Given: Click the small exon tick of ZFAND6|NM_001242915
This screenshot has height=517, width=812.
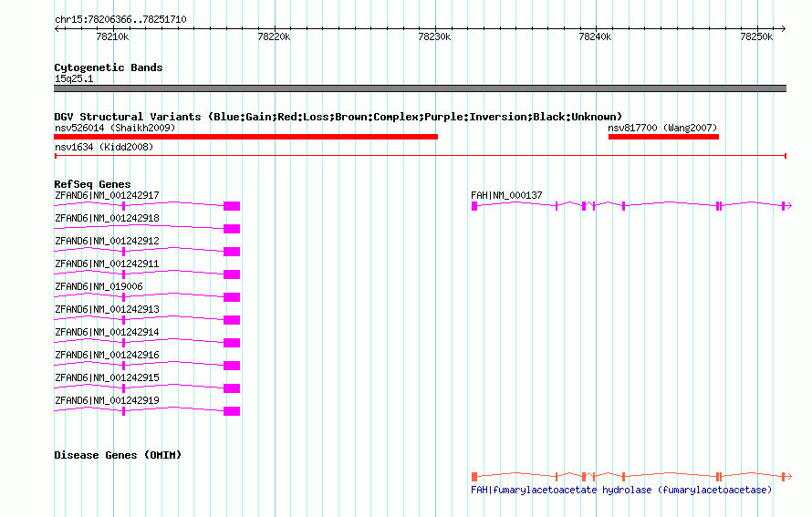Looking at the screenshot, I should [123, 388].
